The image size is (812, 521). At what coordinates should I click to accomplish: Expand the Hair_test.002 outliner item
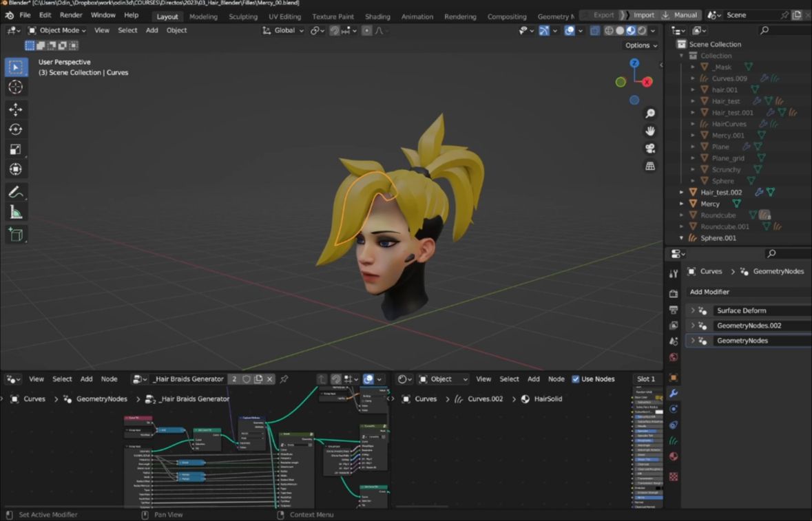point(682,193)
